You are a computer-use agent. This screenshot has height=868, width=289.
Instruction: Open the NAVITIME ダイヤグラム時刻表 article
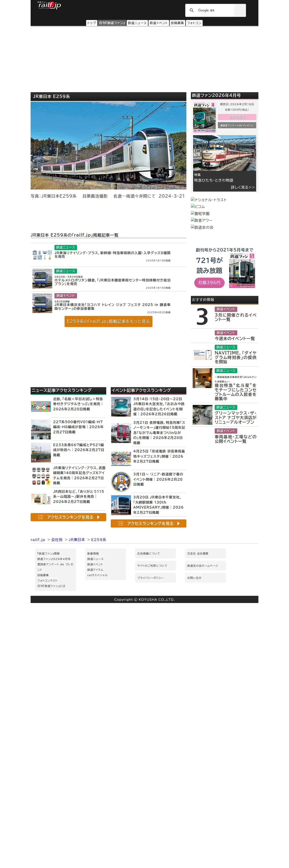click(235, 357)
